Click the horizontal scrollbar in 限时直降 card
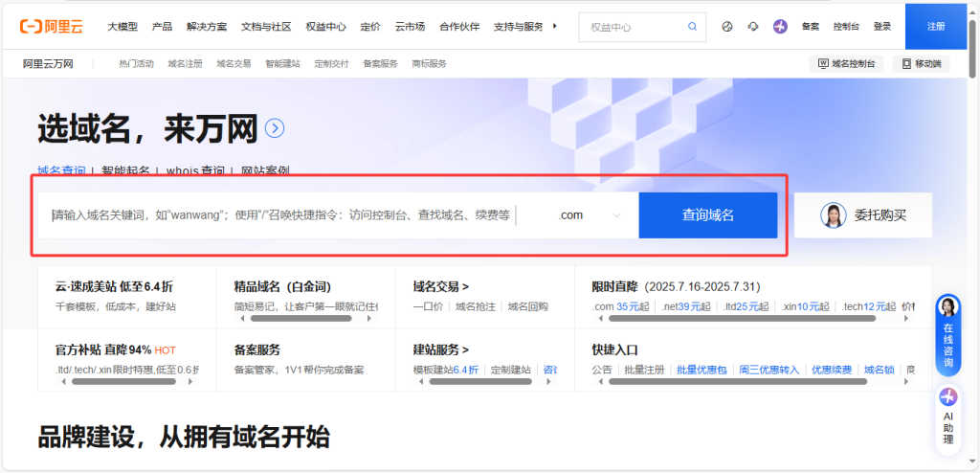 [742, 319]
